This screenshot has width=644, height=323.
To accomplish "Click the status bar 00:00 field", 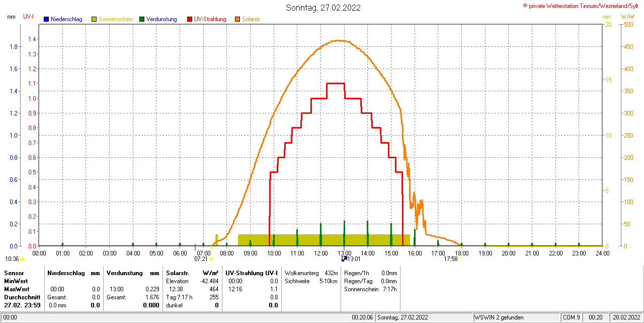I will [11, 317].
